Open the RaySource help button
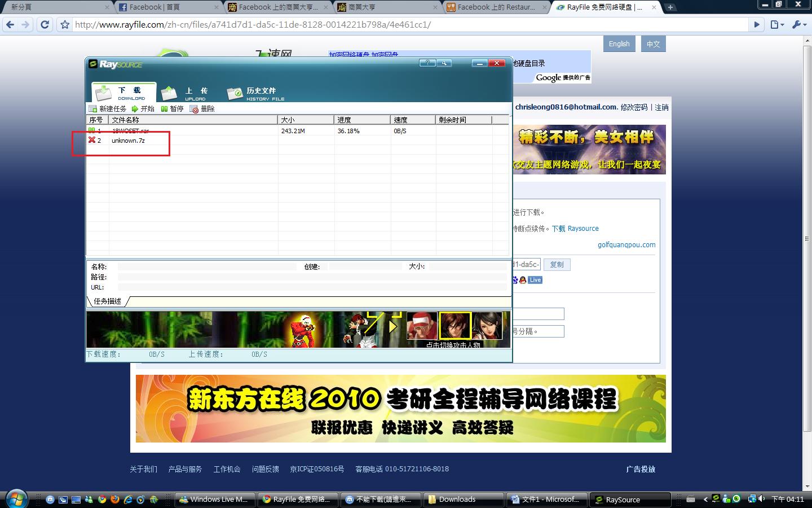Image resolution: width=812 pixels, height=508 pixels. tap(427, 63)
